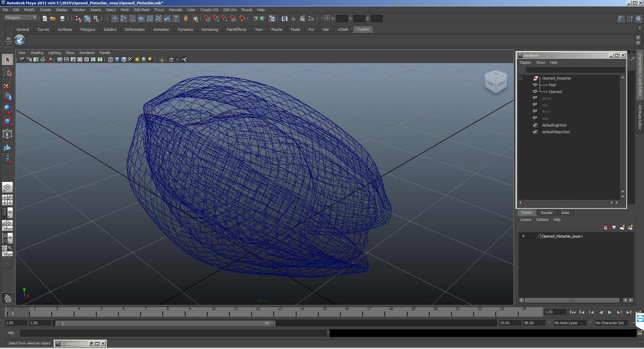Open No Anim Layer dropdown arrow

[549, 323]
